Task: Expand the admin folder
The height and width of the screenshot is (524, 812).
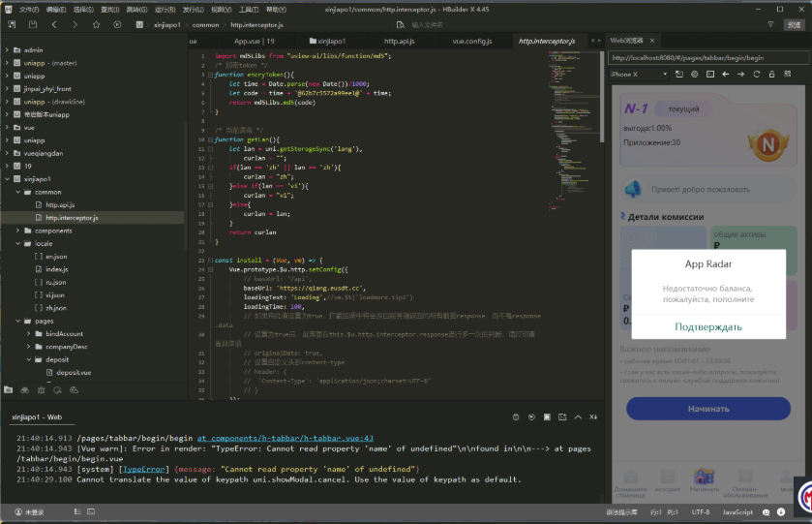Action: click(x=7, y=50)
